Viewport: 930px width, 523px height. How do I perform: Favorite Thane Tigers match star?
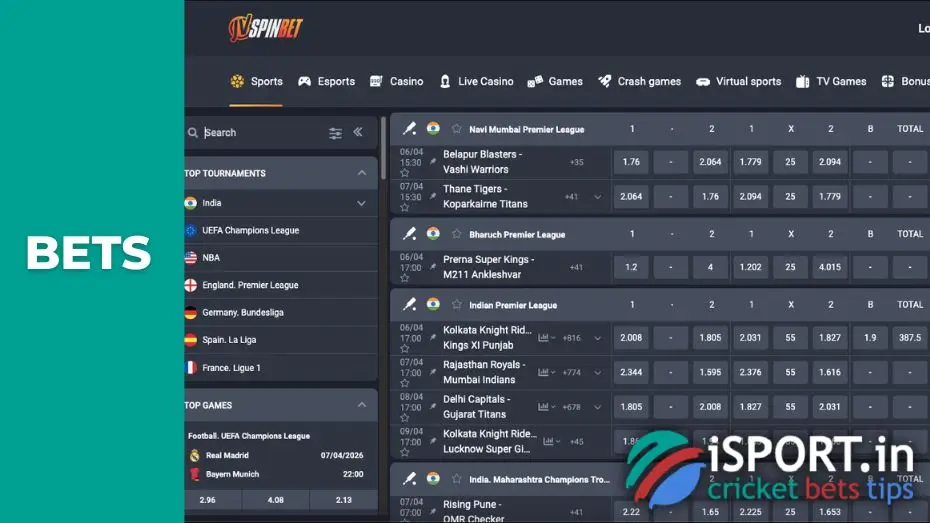[405, 208]
